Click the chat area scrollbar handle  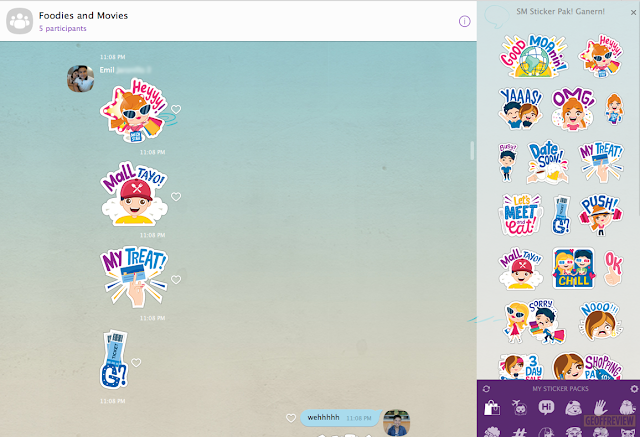[472, 151]
